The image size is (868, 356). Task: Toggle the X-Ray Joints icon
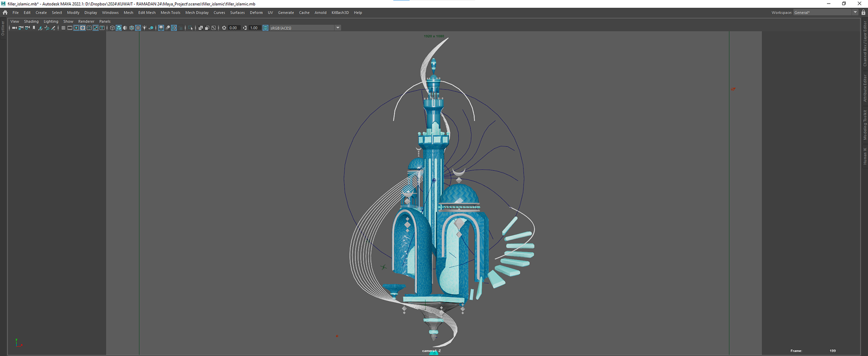[213, 28]
